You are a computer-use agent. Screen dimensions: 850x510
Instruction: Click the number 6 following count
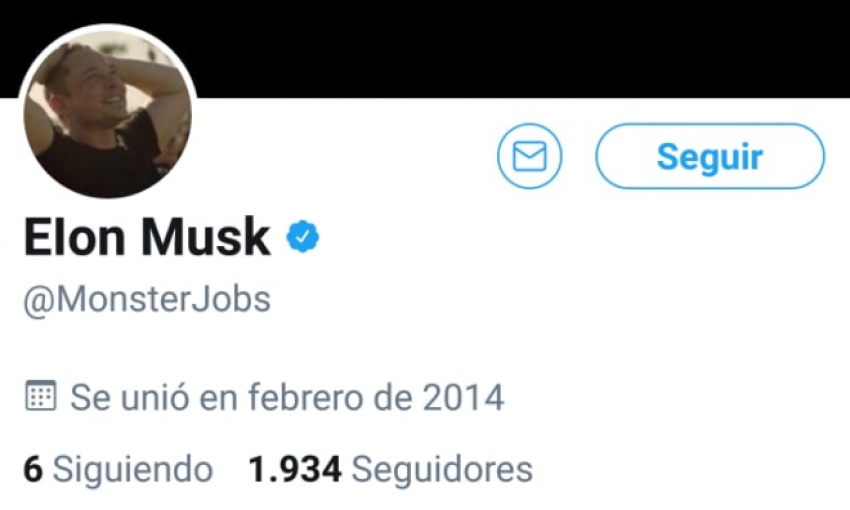(33, 469)
